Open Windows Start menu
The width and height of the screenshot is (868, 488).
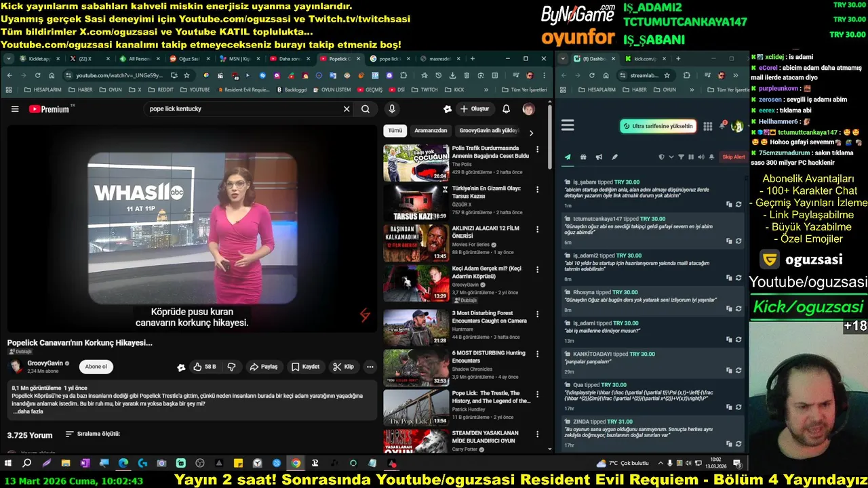tap(7, 464)
